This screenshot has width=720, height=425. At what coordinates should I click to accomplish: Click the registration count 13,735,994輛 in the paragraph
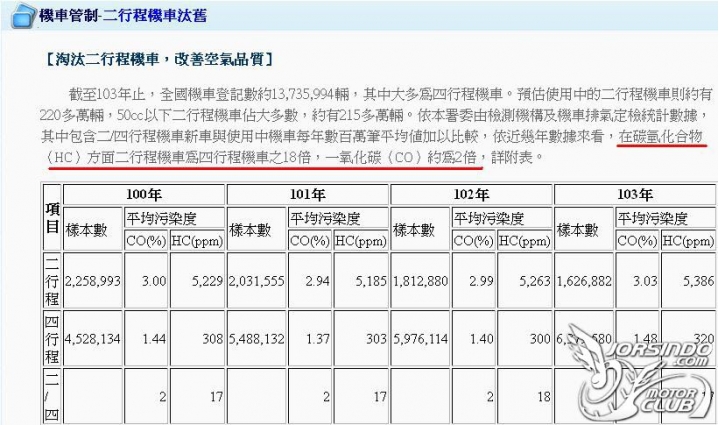coord(310,95)
